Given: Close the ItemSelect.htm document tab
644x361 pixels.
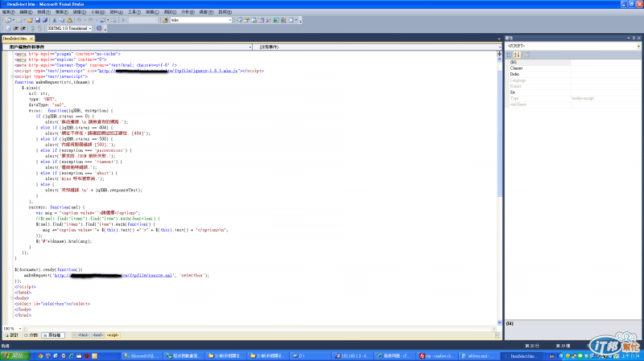Looking at the screenshot, I should pyautogui.click(x=31, y=39).
